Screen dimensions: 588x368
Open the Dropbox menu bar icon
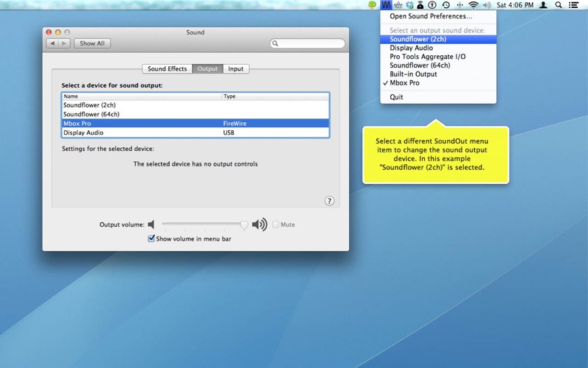click(409, 5)
